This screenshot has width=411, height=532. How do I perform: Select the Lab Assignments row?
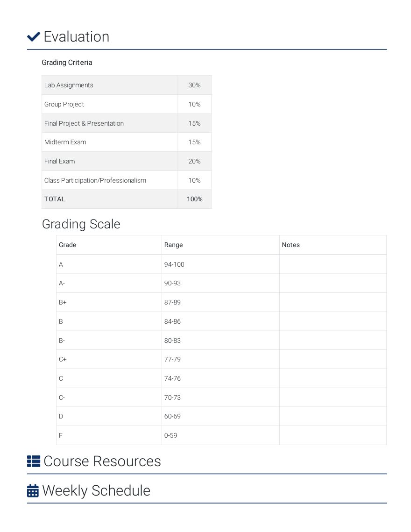pos(127,85)
